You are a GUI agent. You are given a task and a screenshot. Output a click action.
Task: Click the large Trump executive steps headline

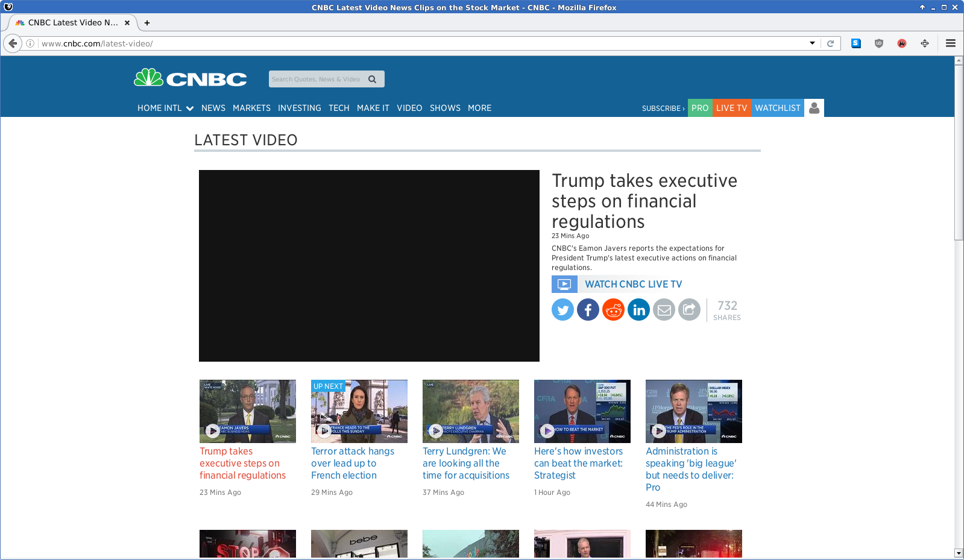(644, 201)
